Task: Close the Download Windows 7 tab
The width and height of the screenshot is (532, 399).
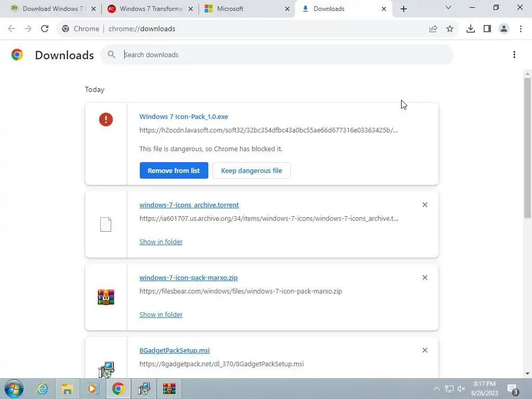Action: point(94,9)
